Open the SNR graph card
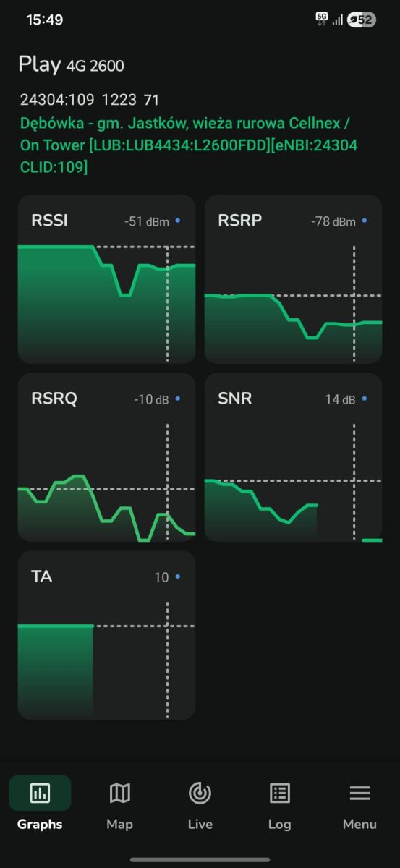Screen dimensions: 400x868 (293, 457)
